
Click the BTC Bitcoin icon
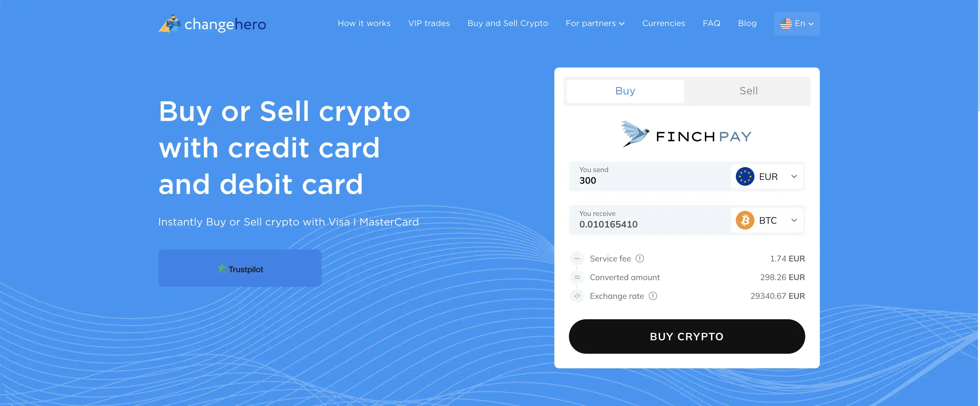[746, 220]
